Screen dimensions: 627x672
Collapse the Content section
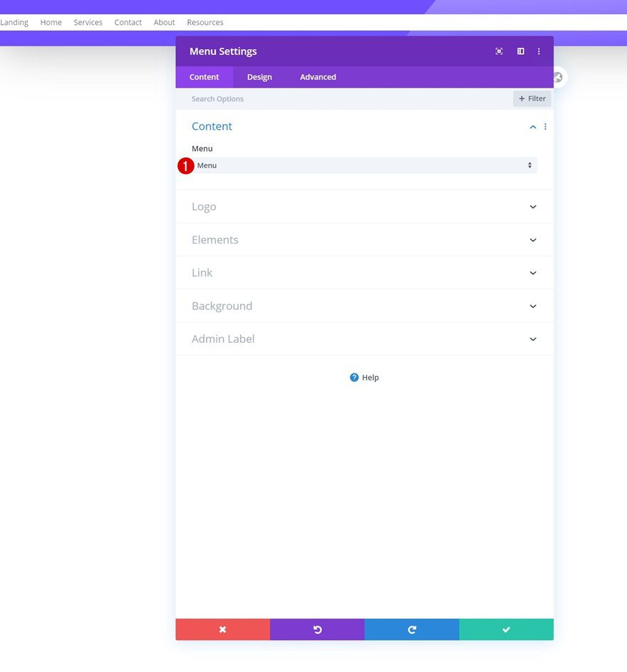[532, 126]
